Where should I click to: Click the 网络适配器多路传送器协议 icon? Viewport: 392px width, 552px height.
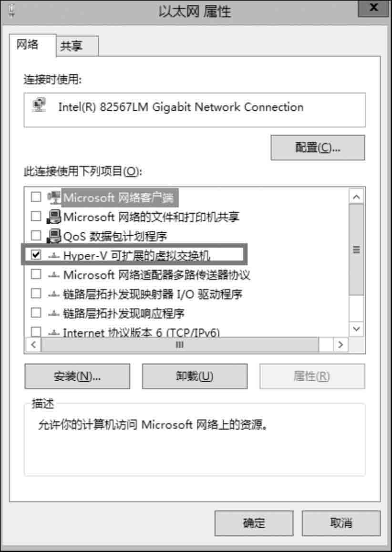tap(53, 275)
